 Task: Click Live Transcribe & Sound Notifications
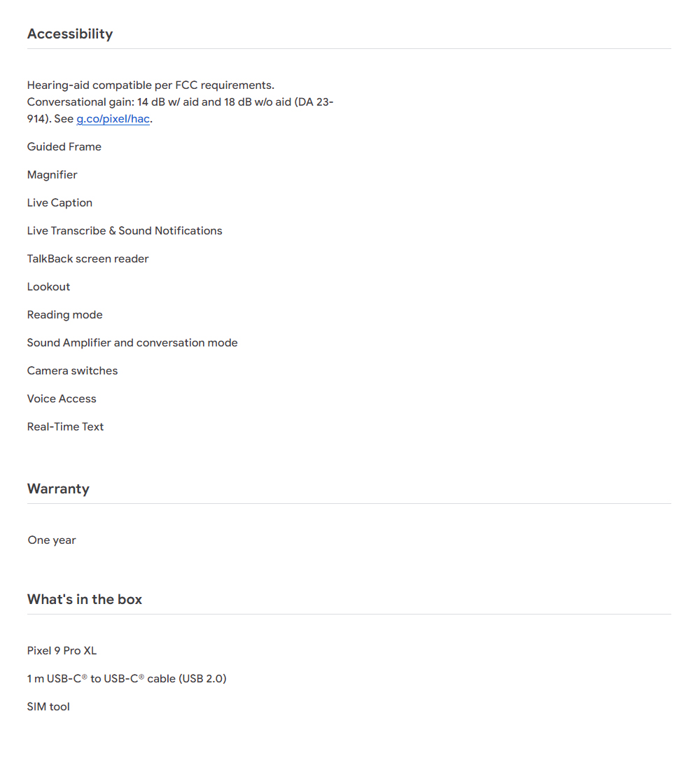pos(125,231)
